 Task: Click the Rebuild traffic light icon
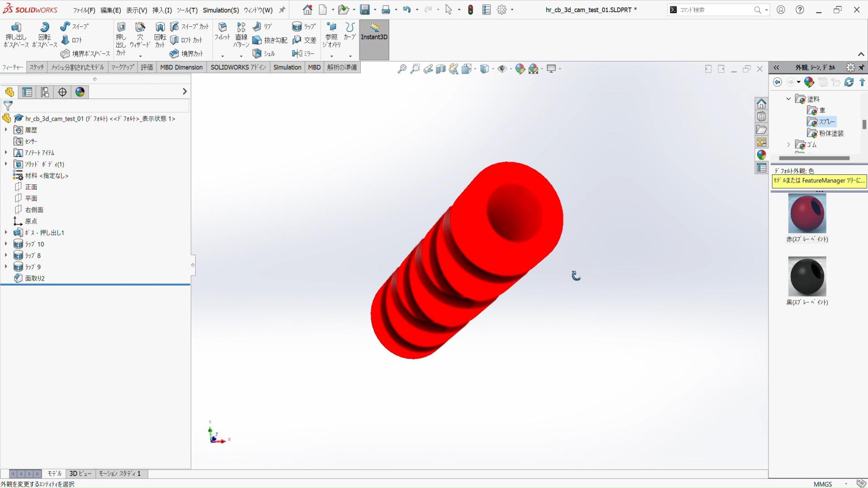[x=471, y=9]
